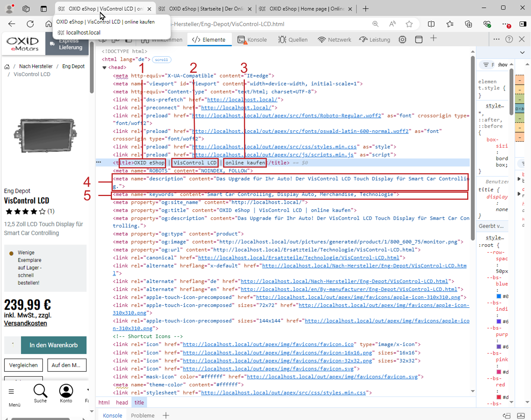The image size is (531, 420).
Task: Click the --bs-pink color swatch
Action: coord(499,372)
